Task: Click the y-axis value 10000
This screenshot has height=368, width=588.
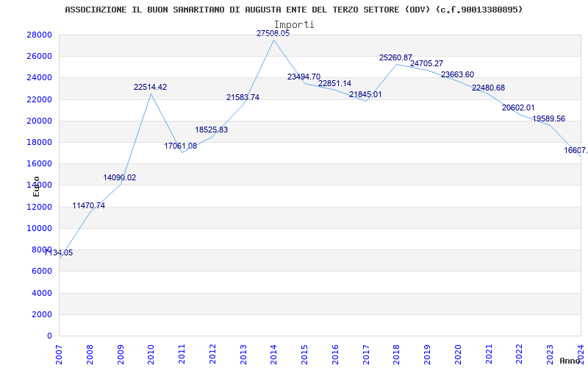Action: 40,228
